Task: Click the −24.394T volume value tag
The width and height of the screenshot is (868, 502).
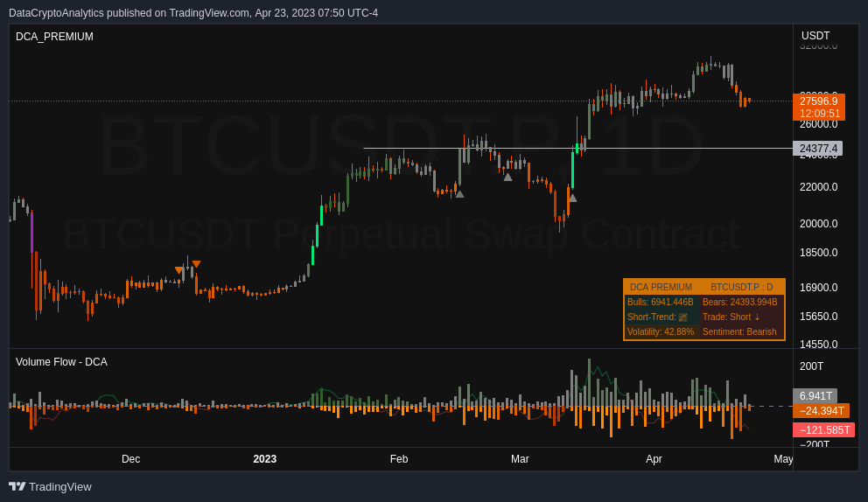Action: click(x=821, y=411)
